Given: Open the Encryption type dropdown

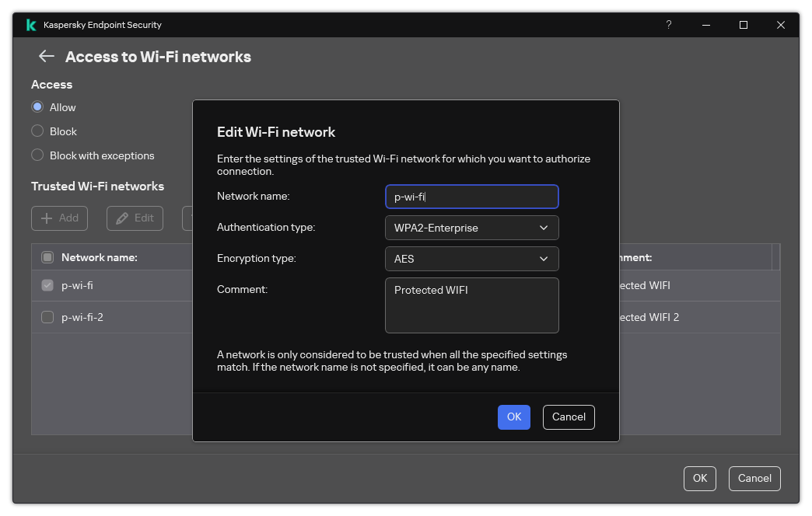Looking at the screenshot, I should coord(471,258).
